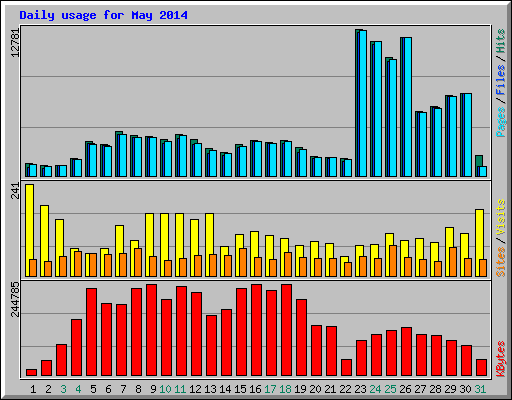Click the 'Pages / Files / Hits' legend
Screen dimensions: 512x400
tap(501, 83)
